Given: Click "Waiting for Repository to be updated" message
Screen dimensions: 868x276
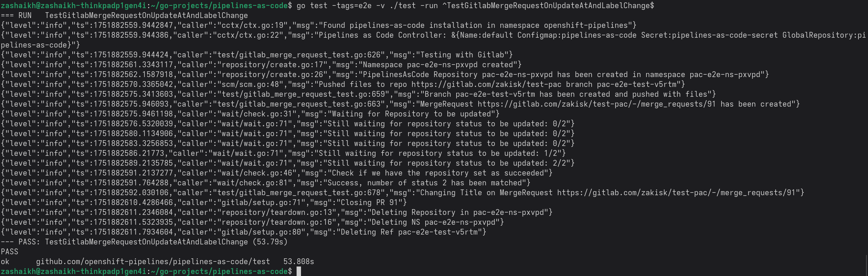Looking at the screenshot, I should 411,114.
